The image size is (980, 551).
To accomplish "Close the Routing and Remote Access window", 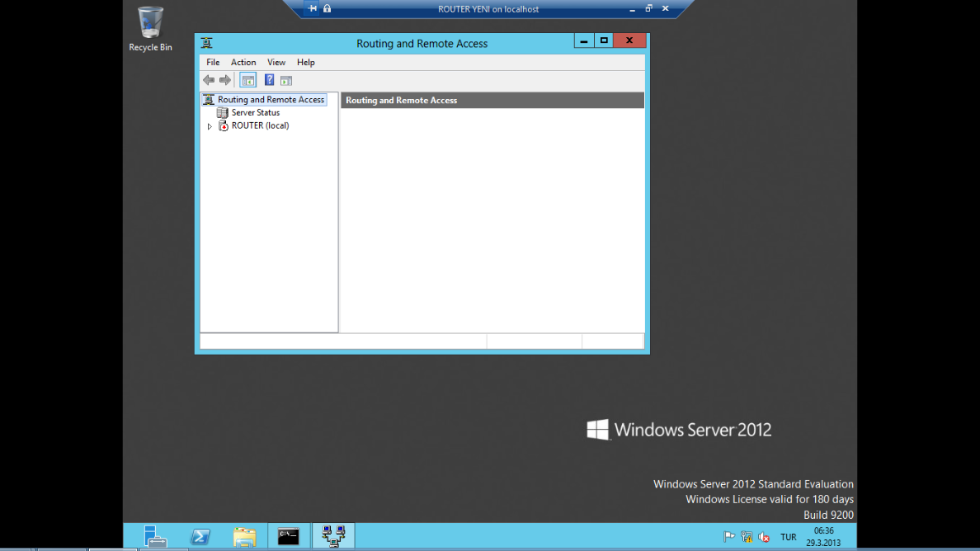I will [x=629, y=40].
